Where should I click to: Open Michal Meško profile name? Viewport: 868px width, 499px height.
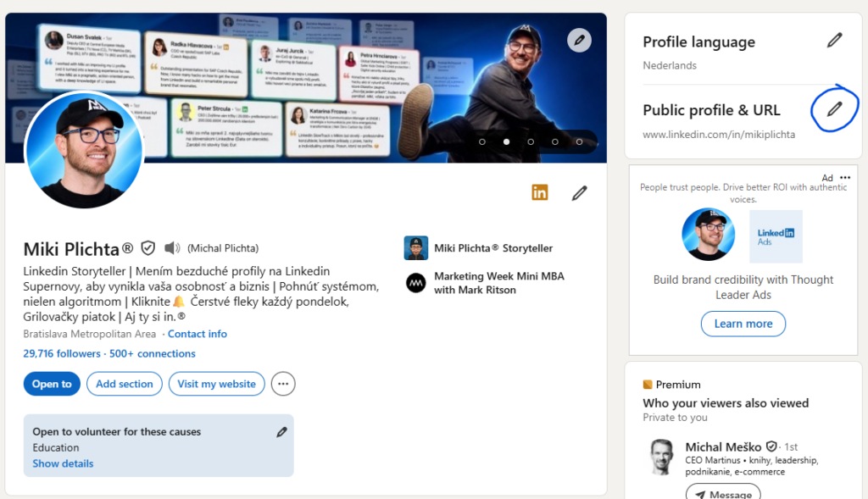[723, 447]
